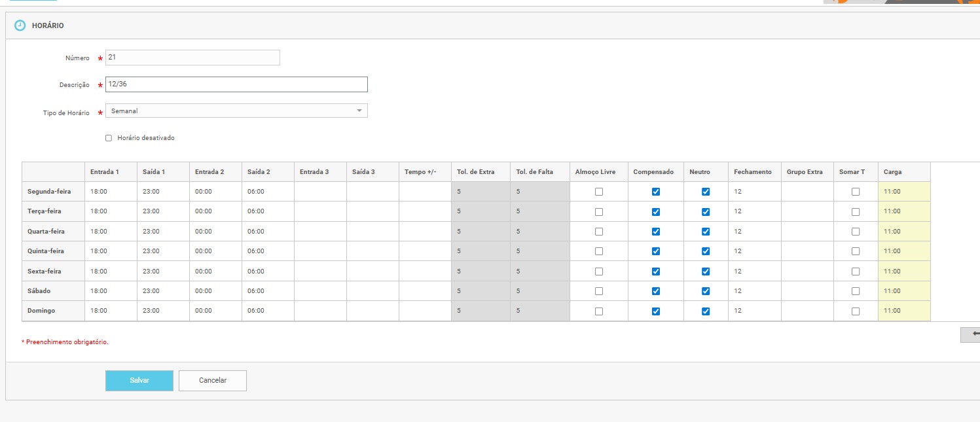This screenshot has height=422, width=980.
Task: Check Almoço Livre for Sexta-feira
Action: click(x=599, y=272)
